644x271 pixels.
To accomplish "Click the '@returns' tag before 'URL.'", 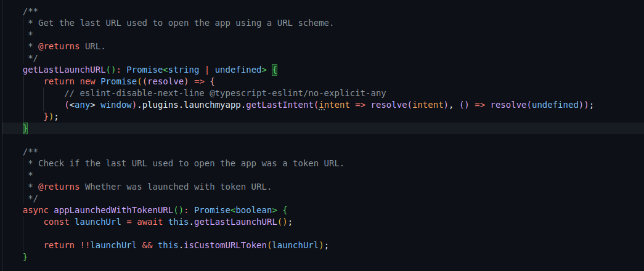I will point(59,46).
